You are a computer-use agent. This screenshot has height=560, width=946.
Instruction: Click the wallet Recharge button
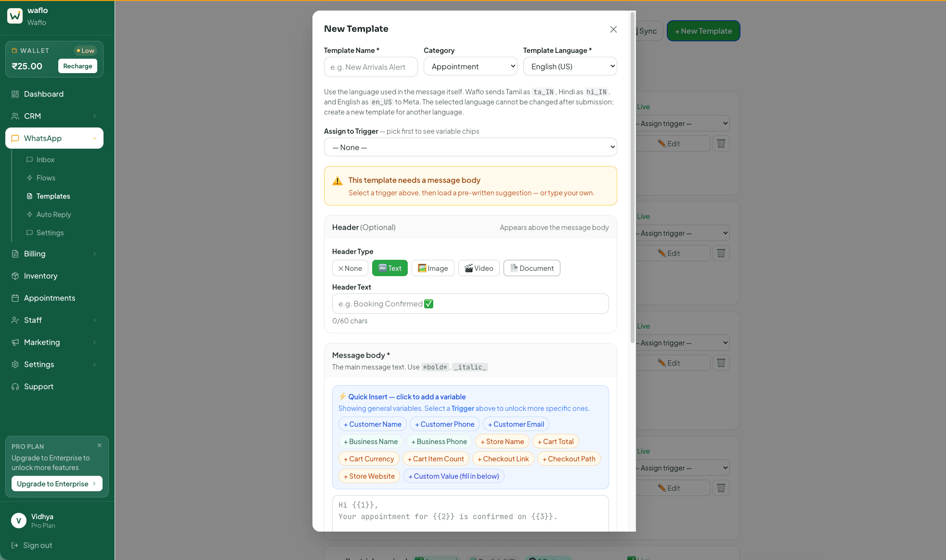pos(78,66)
